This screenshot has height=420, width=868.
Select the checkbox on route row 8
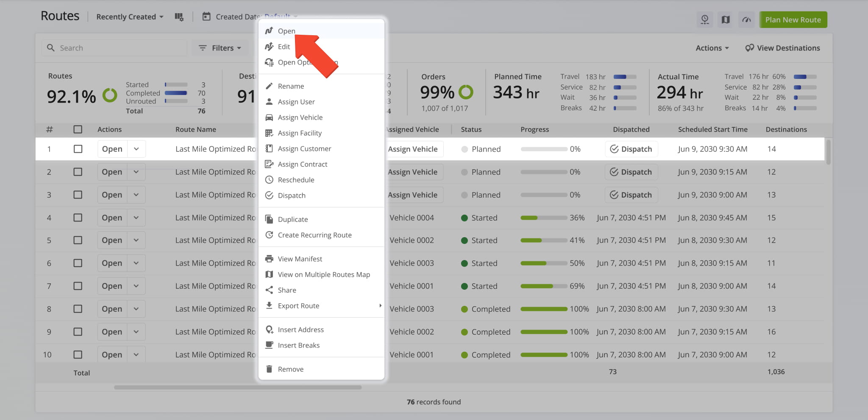78,308
